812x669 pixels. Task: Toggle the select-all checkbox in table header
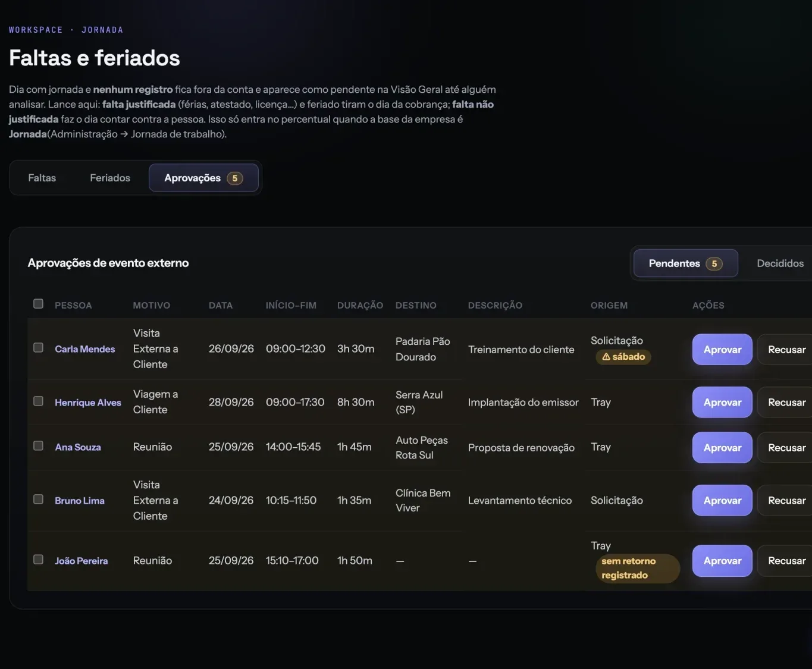[x=38, y=304]
